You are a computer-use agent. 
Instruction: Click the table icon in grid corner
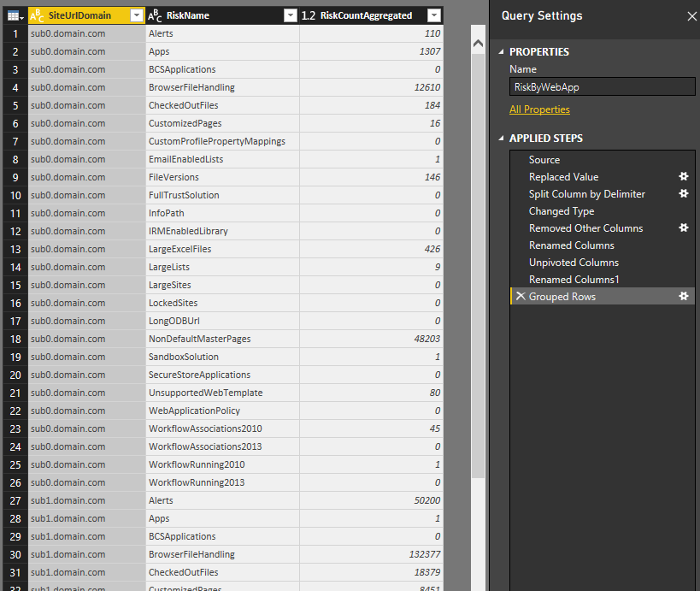[x=14, y=15]
